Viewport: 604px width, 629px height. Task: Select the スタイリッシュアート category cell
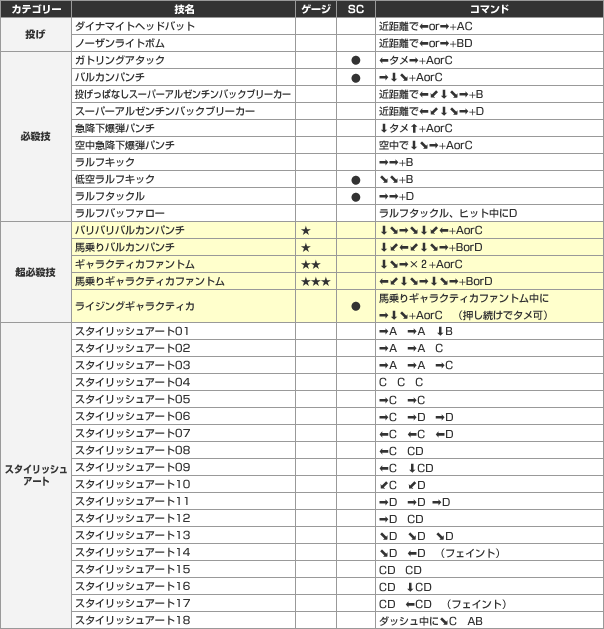(36, 475)
